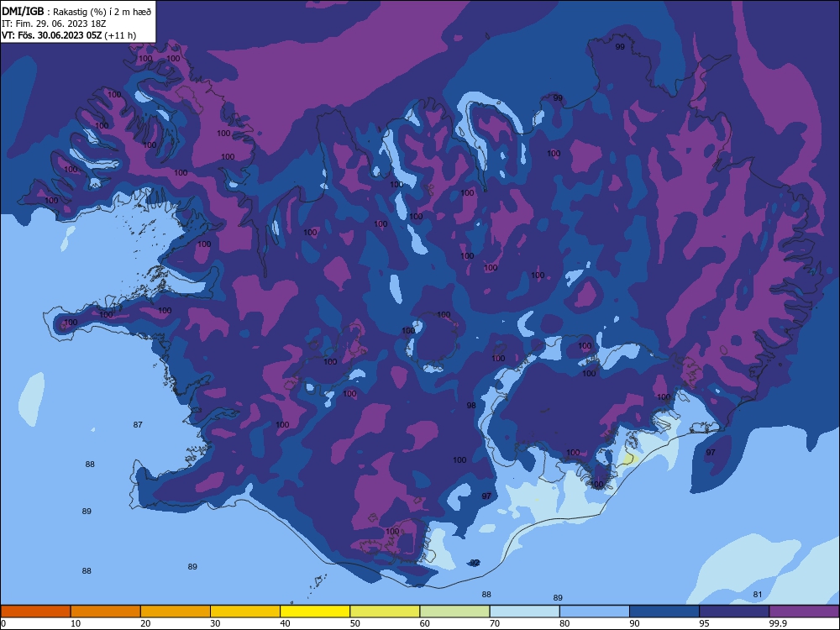Click the '90' legend tick label
840x630 pixels.
tap(635, 623)
